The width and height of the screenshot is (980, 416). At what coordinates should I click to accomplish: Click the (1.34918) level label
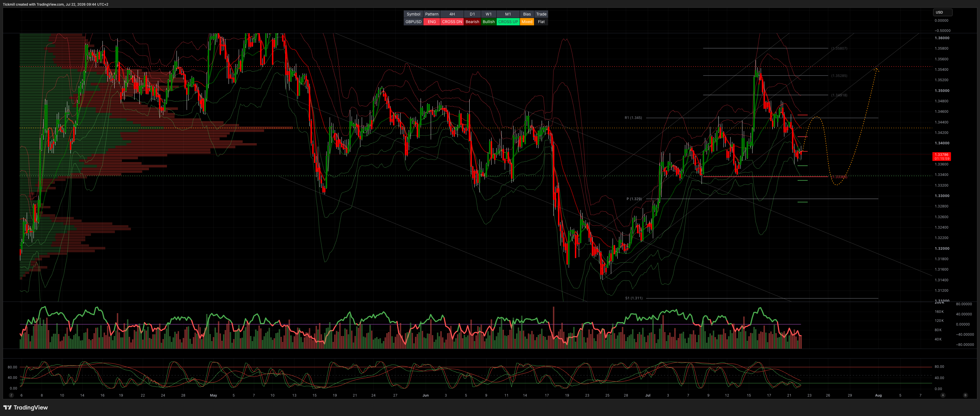click(x=839, y=95)
